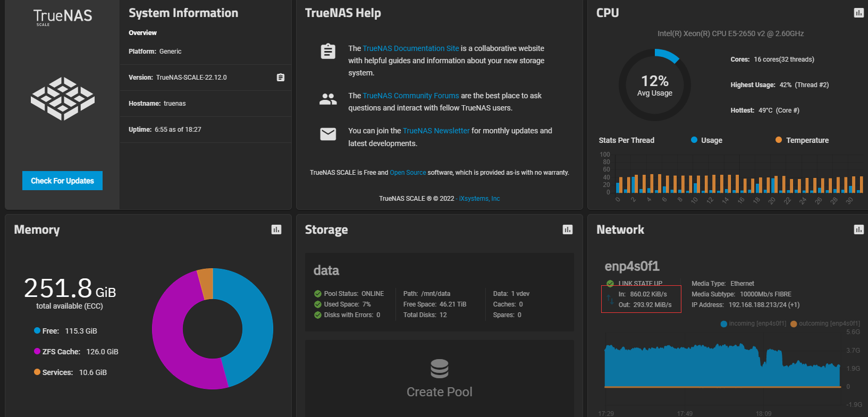The image size is (868, 417).
Task: Open TrueNAS Newsletter link
Action: pos(436,131)
